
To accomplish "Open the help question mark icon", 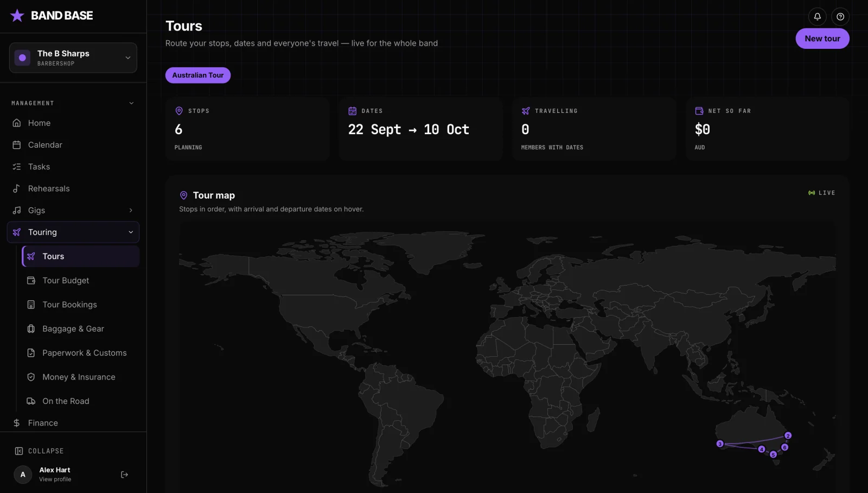I will coord(840,16).
